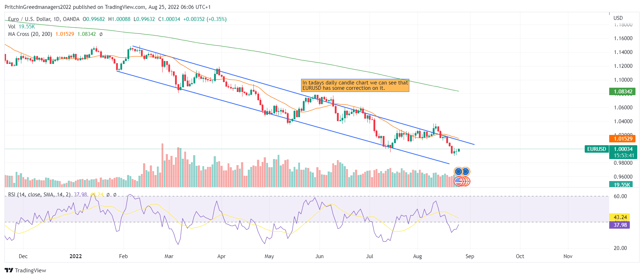Click the Oct label on time axis
Image resolution: width=644 pixels, height=278 pixels.
tap(520, 256)
